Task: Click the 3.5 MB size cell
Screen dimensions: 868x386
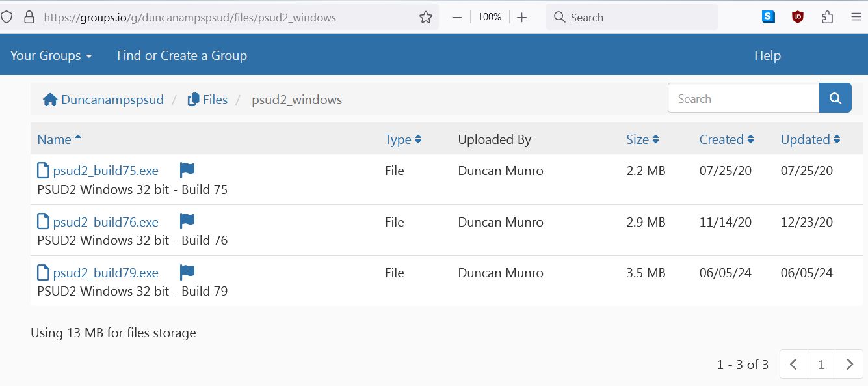Action: [x=646, y=273]
